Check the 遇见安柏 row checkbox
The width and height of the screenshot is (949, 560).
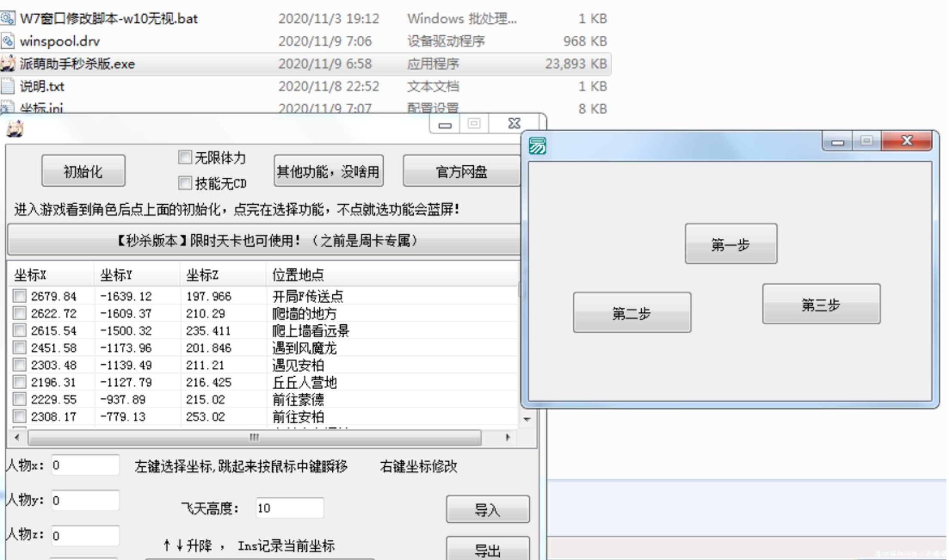(x=19, y=365)
